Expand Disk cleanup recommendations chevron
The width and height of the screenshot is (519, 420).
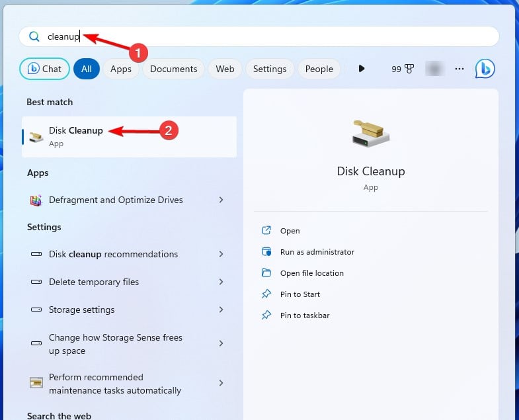(221, 254)
